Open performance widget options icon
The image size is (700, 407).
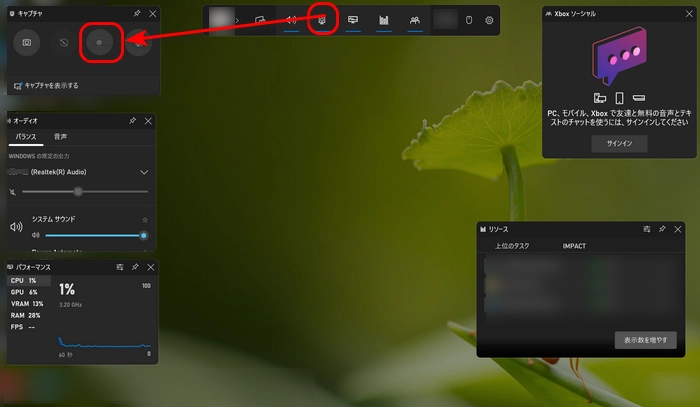[120, 268]
